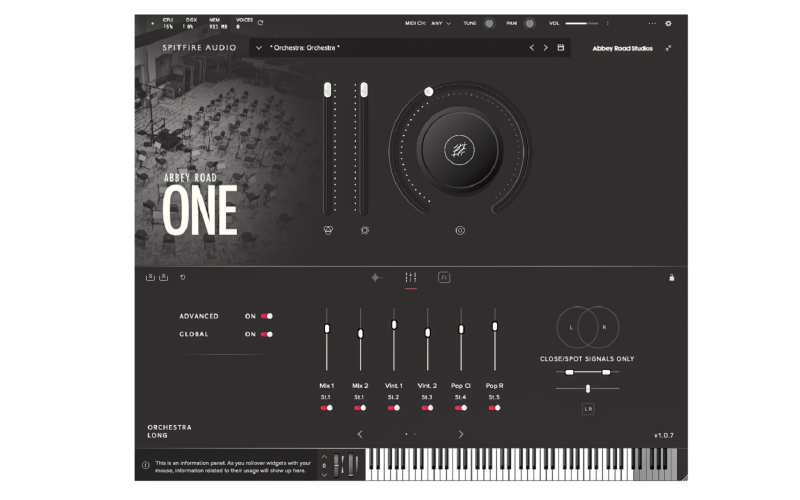Click the reverb icon below big knob
The width and height of the screenshot is (800, 500).
460,230
